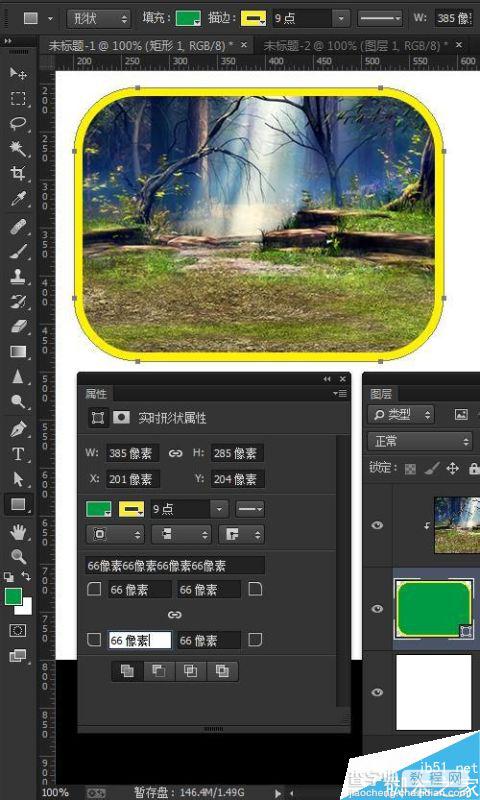Select the Eraser tool
Viewport: 480px width, 800px height.
point(18,327)
